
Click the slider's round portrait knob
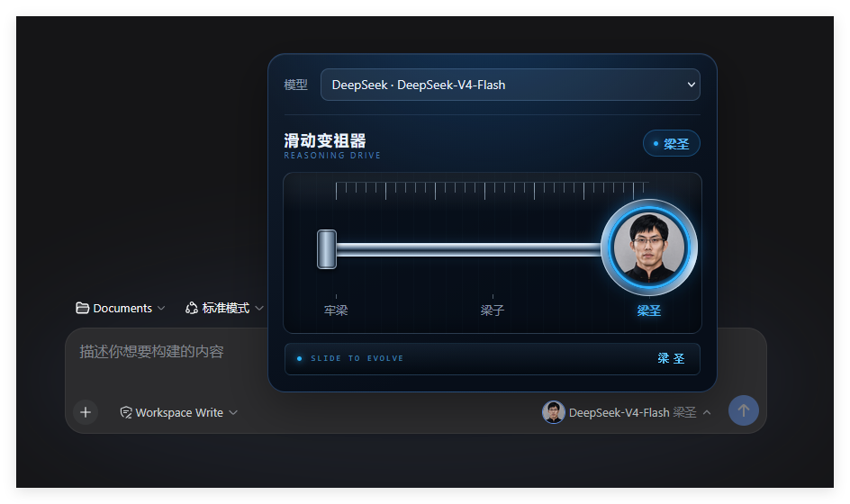pos(649,247)
